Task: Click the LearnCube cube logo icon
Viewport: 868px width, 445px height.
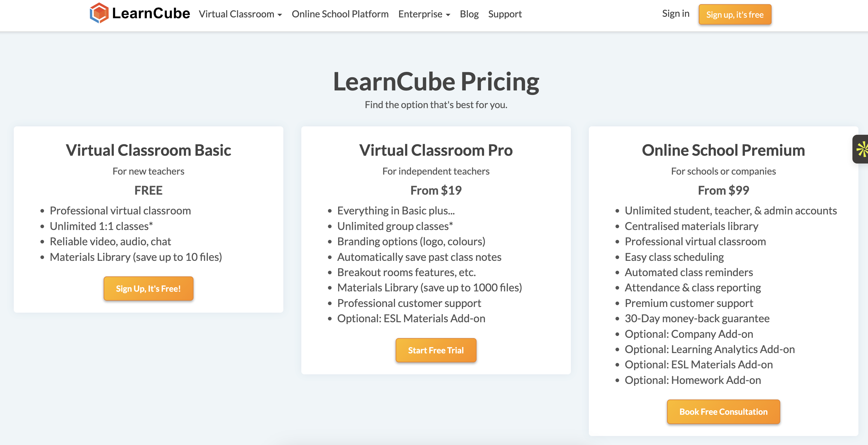Action: coord(99,14)
